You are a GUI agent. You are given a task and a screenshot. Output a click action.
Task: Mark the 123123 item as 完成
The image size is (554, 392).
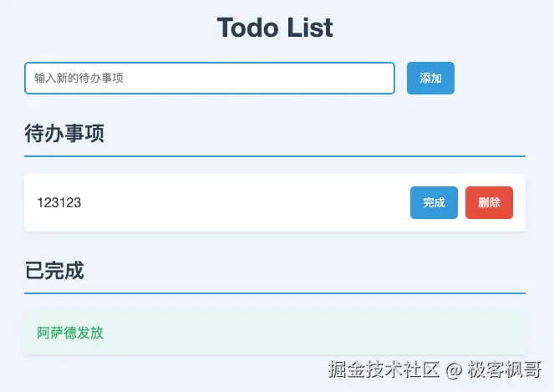click(434, 202)
